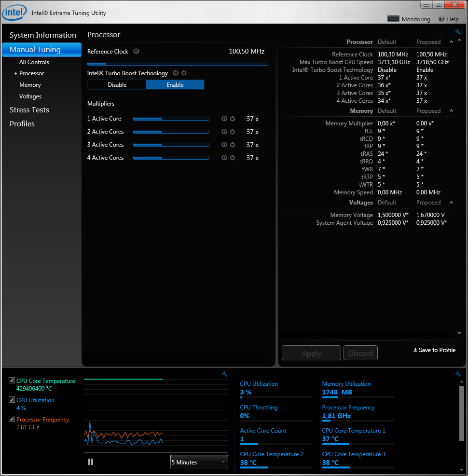Image resolution: width=468 pixels, height=476 pixels.
Task: Toggle the Processor Frequency checkbox
Action: click(x=12, y=420)
